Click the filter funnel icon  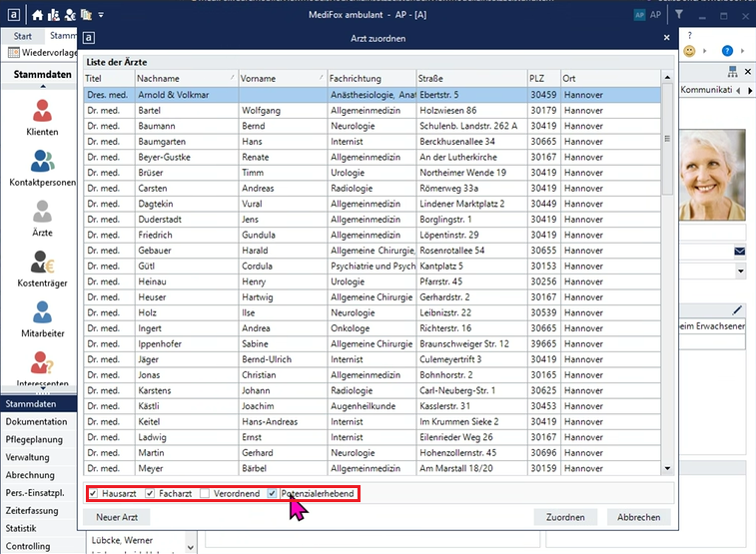pyautogui.click(x=679, y=15)
